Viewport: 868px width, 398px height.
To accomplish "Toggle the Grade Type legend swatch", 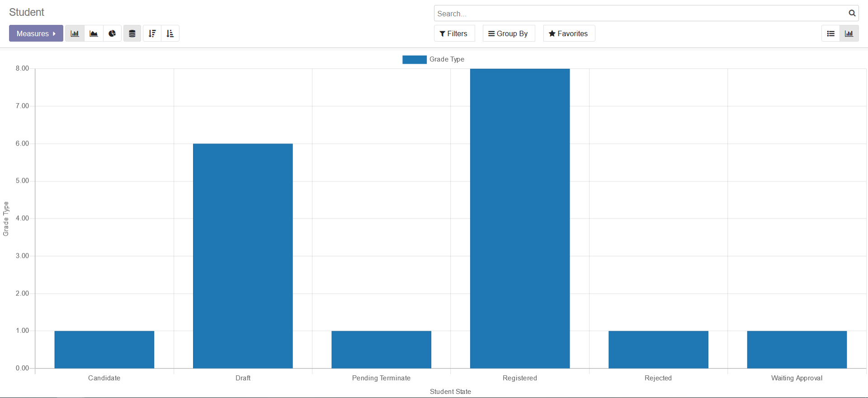I will (x=414, y=59).
